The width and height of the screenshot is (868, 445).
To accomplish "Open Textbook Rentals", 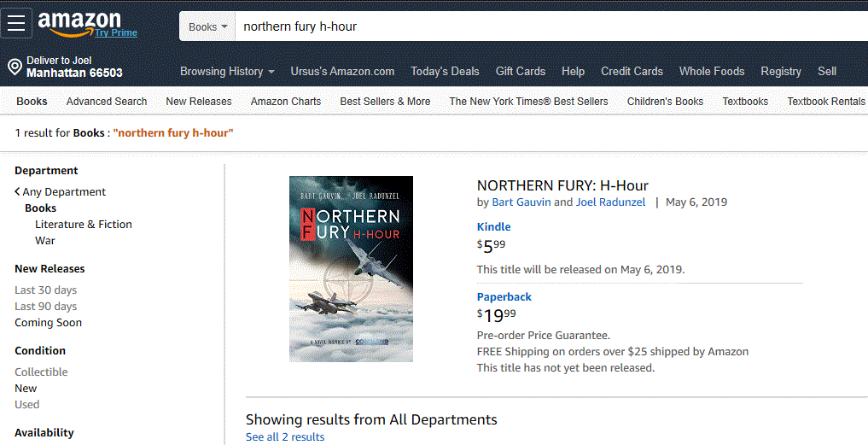I will pyautogui.click(x=826, y=102).
